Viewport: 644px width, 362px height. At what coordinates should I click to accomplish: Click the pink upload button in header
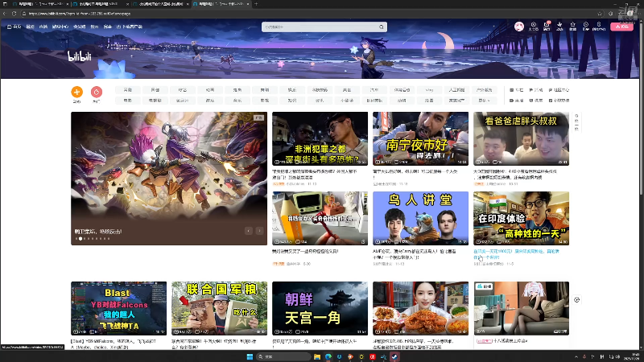point(621,27)
